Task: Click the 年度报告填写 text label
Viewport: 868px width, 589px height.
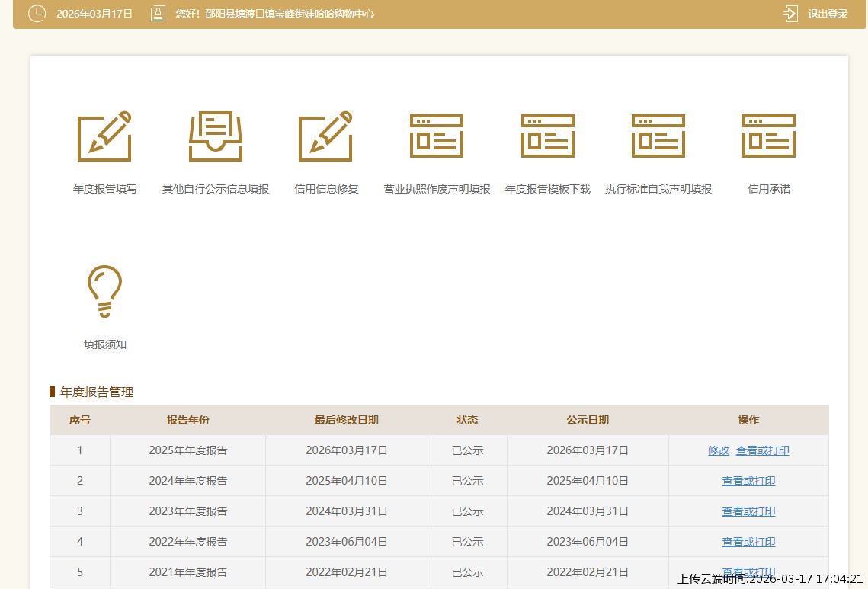Action: coord(105,189)
